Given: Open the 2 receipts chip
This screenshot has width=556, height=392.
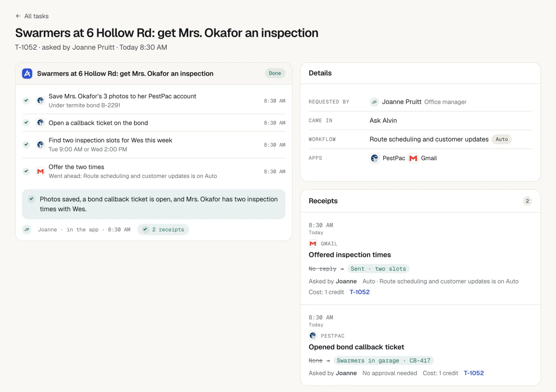Looking at the screenshot, I should click(163, 229).
